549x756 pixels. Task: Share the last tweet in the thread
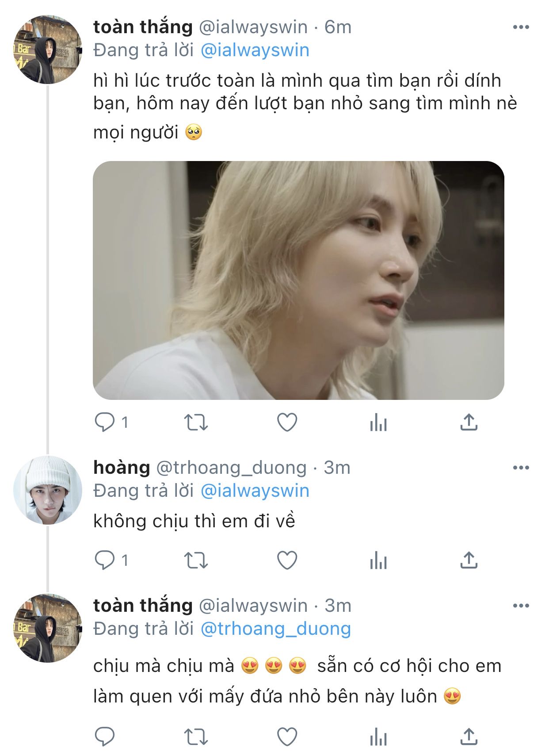click(469, 737)
